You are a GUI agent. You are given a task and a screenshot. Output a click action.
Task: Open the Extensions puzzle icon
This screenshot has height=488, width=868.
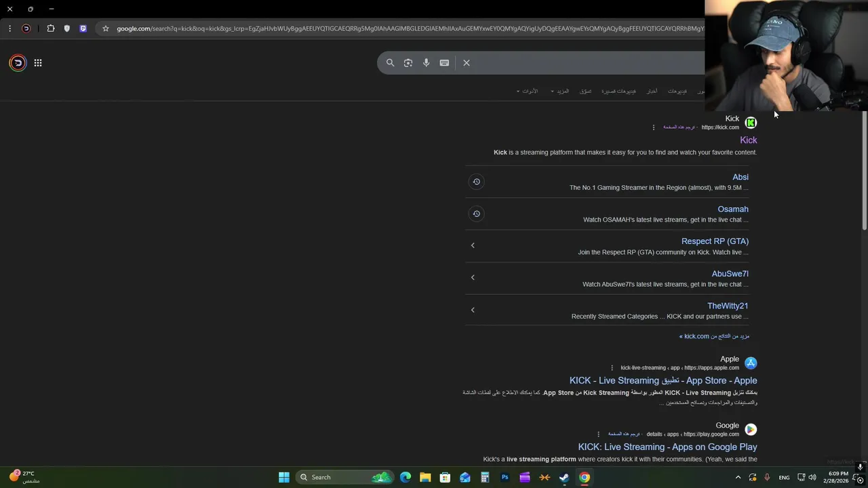(51, 28)
